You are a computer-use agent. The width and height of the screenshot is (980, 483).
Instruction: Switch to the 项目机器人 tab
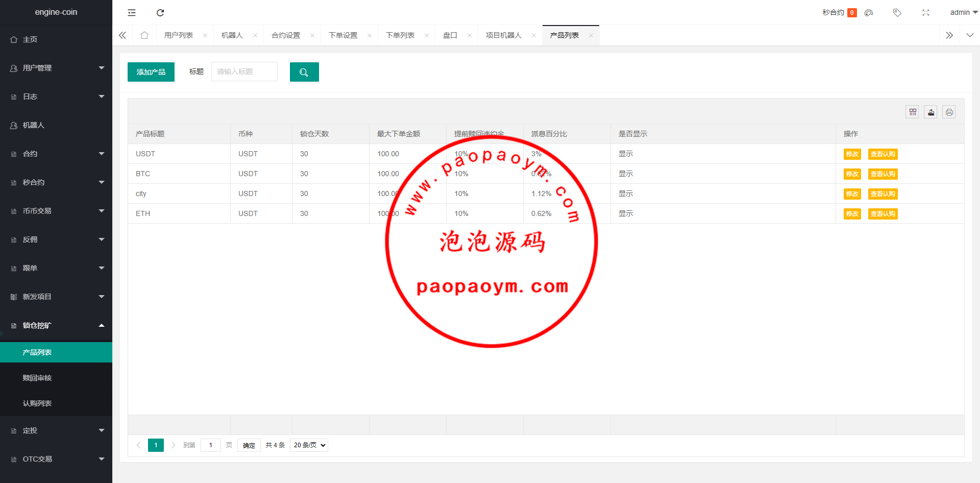(x=504, y=35)
